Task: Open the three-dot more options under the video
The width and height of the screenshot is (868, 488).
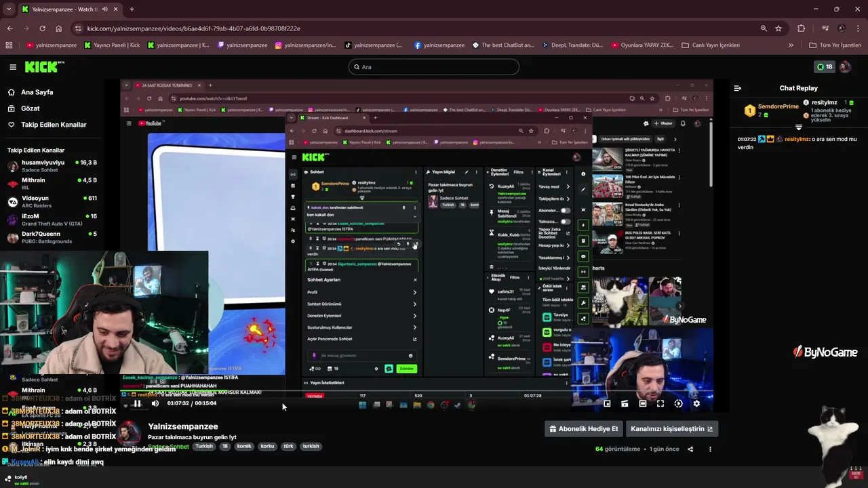Action: (x=710, y=449)
